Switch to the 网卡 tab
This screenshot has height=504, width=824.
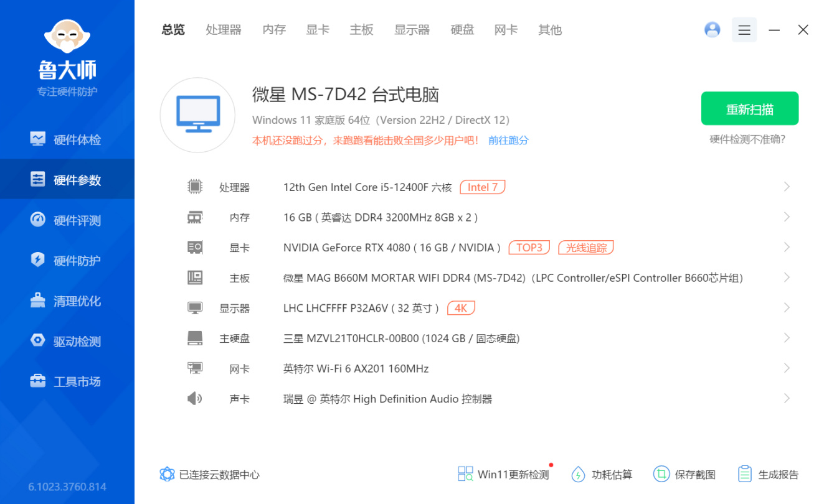pos(506,30)
